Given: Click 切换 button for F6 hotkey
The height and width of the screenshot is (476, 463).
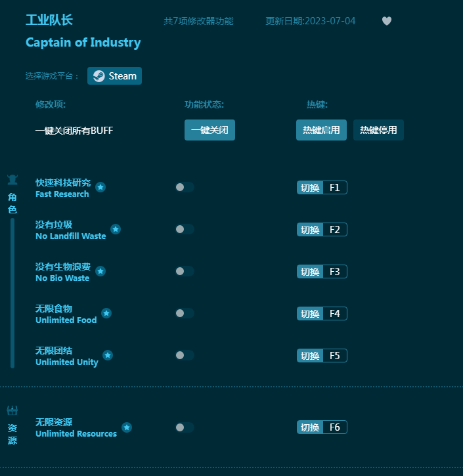Looking at the screenshot, I should click(310, 427).
